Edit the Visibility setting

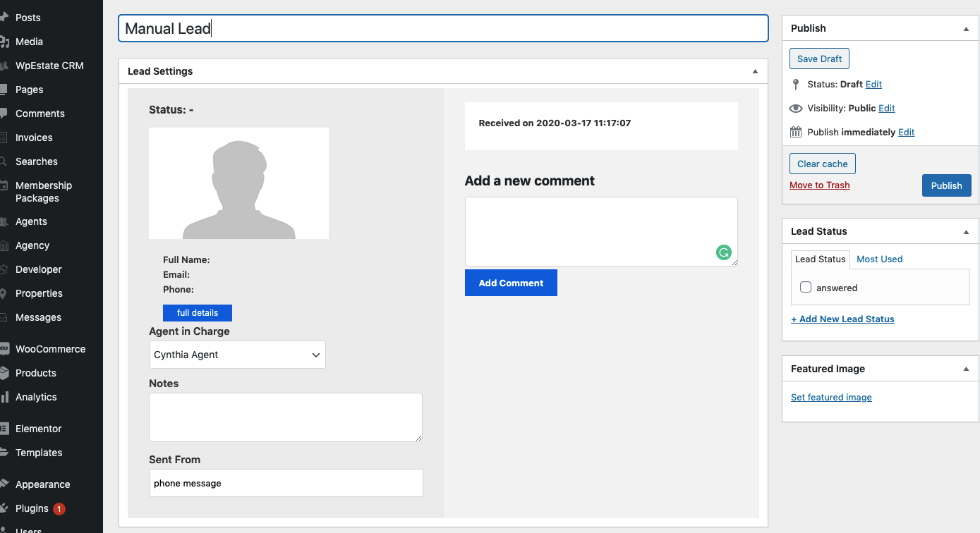[887, 108]
